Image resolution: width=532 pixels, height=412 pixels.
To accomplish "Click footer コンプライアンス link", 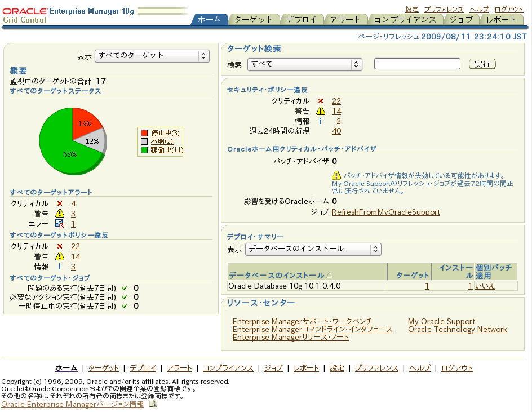I will 228,368.
